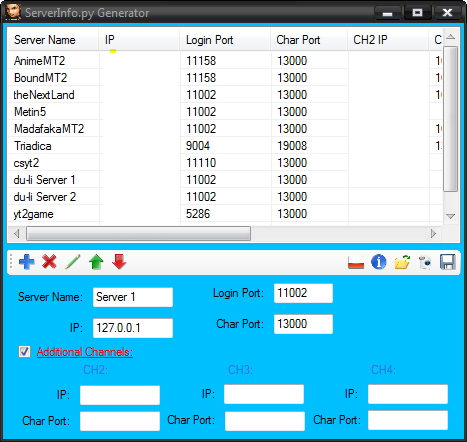The width and height of the screenshot is (467, 442).
Task: Close the ServerInfo.py Generator window
Action: click(447, 13)
